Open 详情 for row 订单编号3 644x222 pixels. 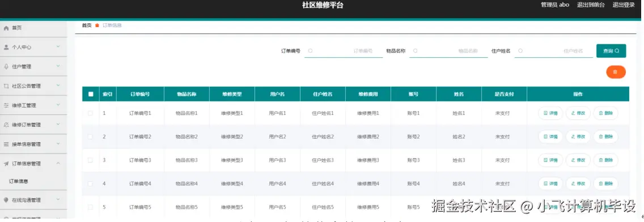point(550,160)
